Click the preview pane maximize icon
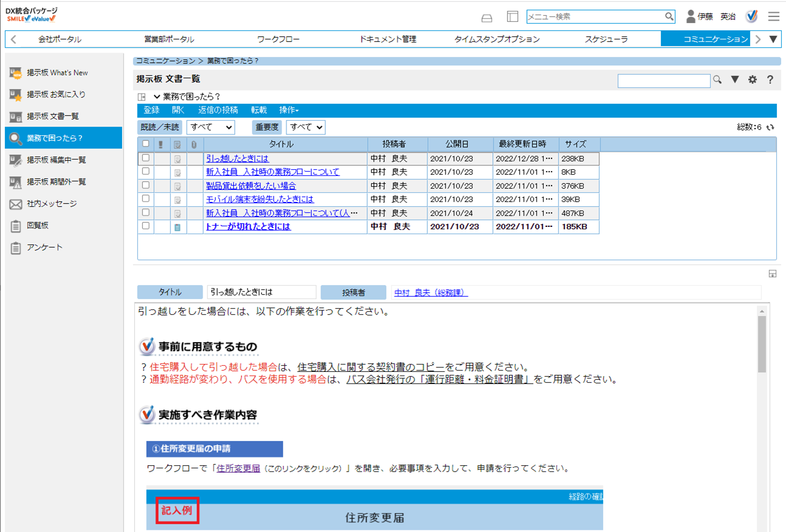Viewport: 786px width, 532px height. pyautogui.click(x=773, y=274)
